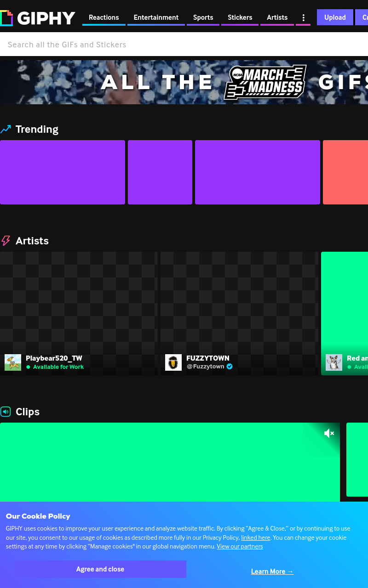
Task: Focus the GIFs and Stickers search field
Action: pyautogui.click(x=184, y=45)
